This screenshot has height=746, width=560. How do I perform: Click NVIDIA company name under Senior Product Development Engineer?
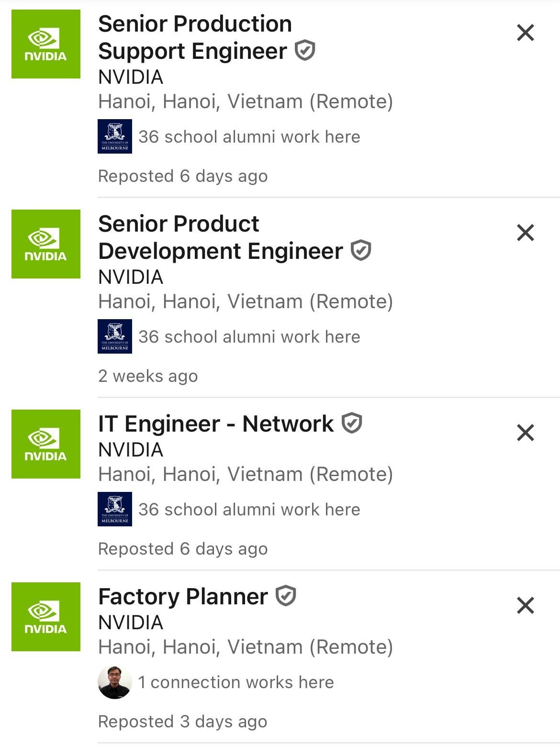[x=129, y=277]
